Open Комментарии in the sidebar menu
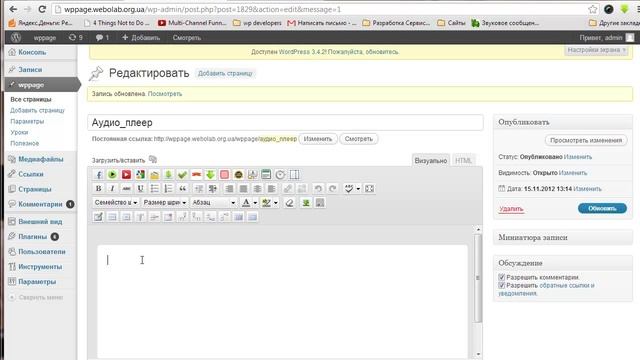The width and height of the screenshot is (640, 360). [40, 204]
